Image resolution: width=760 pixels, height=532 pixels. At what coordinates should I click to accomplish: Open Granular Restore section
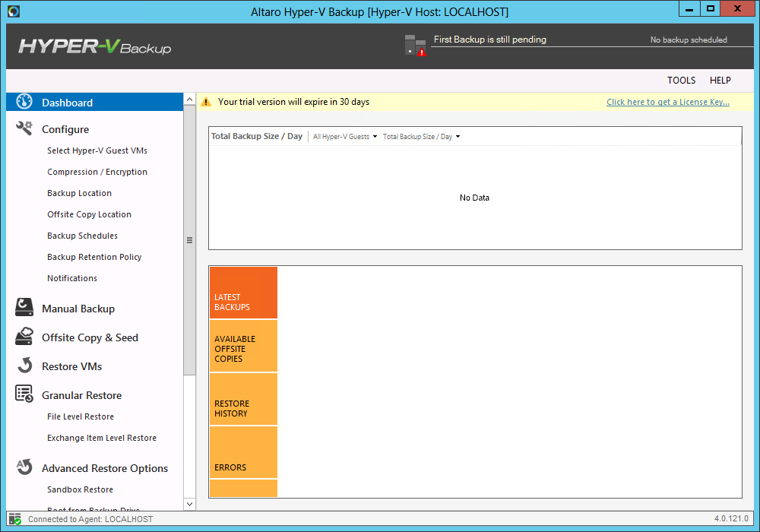pos(81,395)
